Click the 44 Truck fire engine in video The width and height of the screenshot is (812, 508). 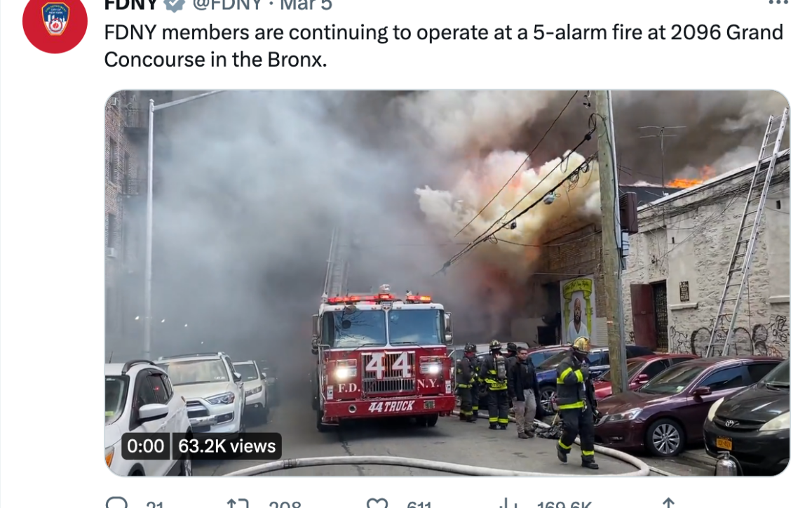point(383,359)
